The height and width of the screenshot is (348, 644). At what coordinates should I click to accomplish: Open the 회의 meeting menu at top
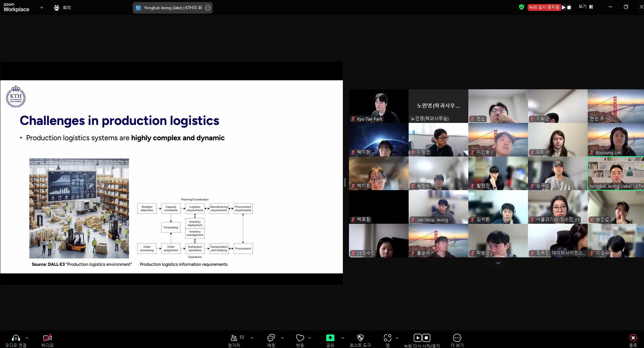tap(63, 7)
